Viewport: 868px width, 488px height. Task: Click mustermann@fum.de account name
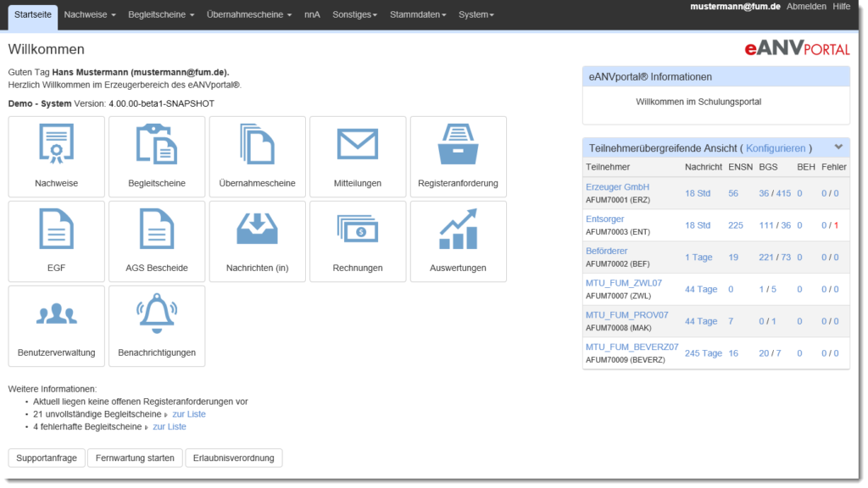tap(735, 7)
